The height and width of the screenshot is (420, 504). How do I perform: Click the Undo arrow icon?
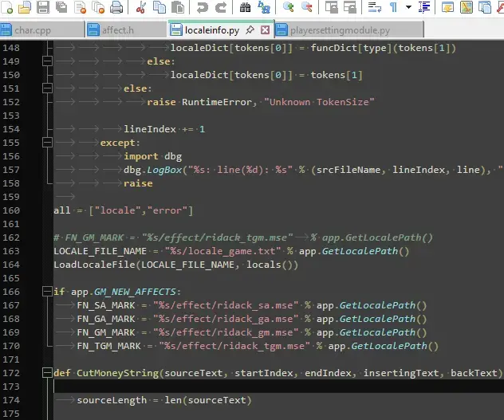[202, 7]
